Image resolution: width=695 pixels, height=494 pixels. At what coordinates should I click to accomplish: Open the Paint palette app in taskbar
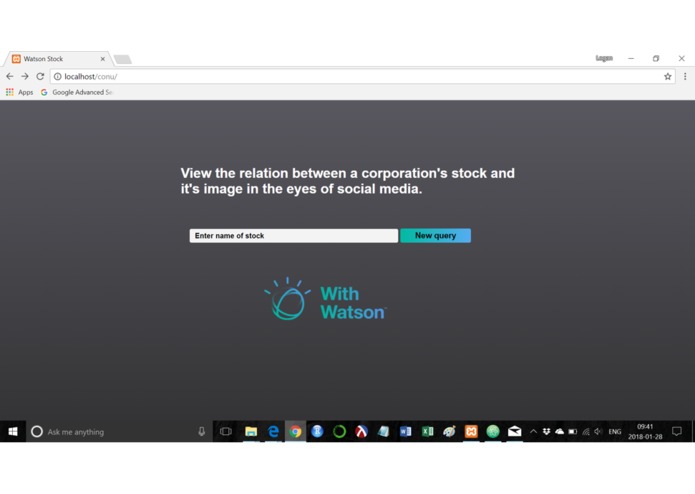(449, 432)
